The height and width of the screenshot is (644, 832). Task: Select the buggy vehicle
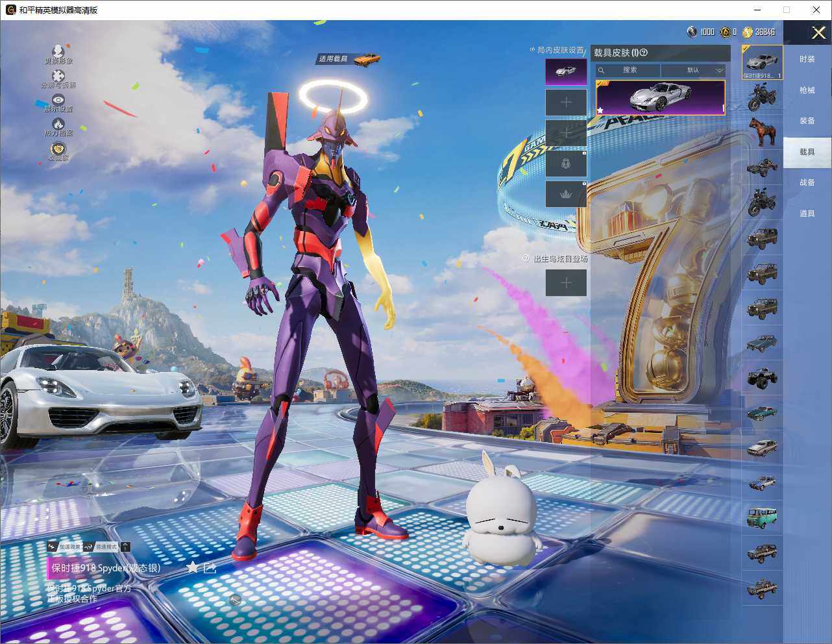pyautogui.click(x=763, y=167)
